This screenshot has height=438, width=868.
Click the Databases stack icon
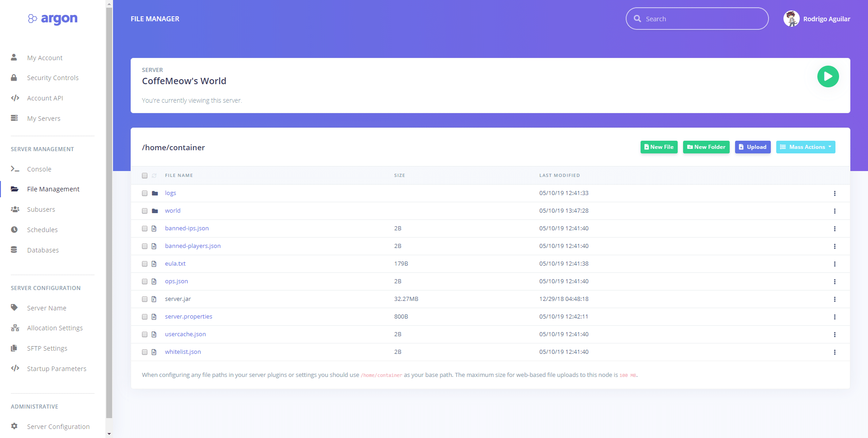tap(14, 250)
